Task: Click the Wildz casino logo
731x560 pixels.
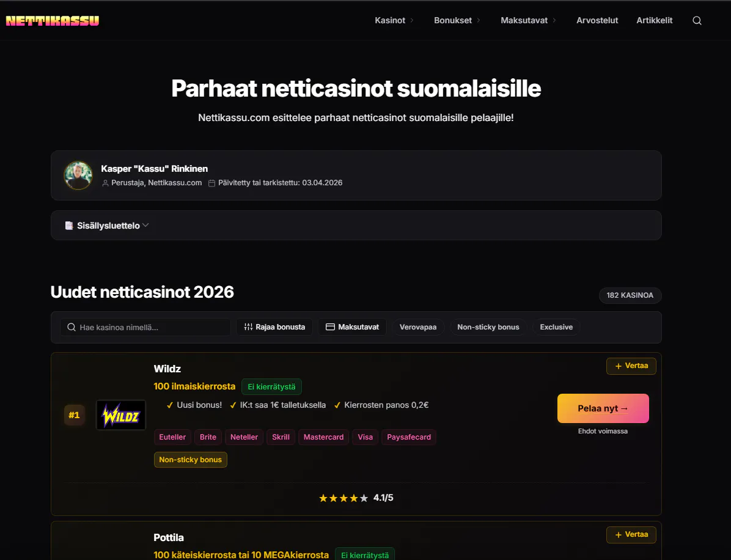Action: click(121, 414)
